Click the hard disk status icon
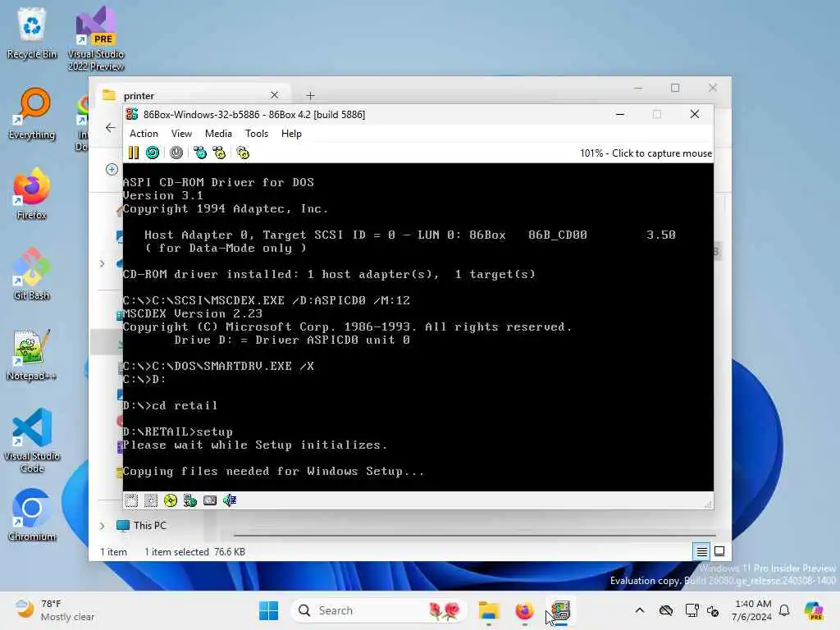 [190, 500]
